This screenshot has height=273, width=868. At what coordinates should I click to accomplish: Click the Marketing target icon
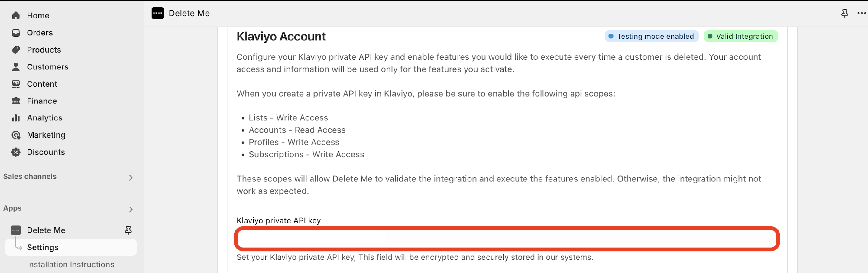16,135
